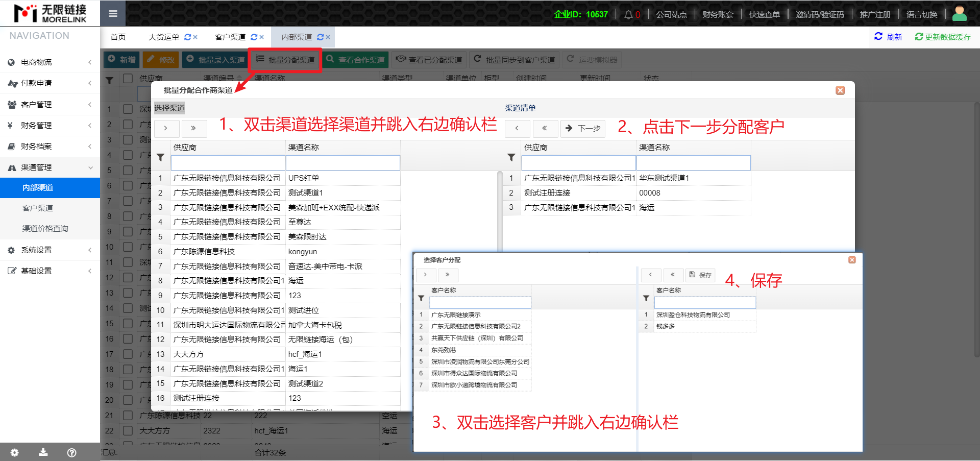
Task: Click the settings gear icon at sidebar bottom
Action: pyautogui.click(x=14, y=452)
